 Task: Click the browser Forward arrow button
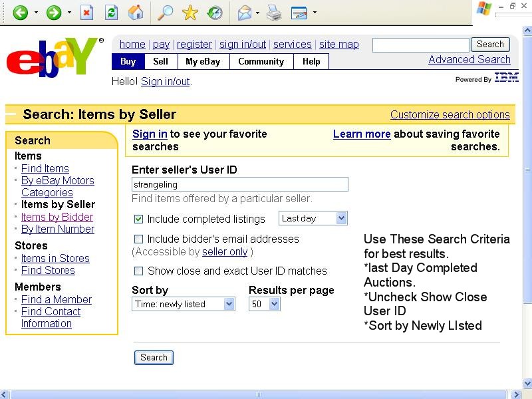click(x=54, y=13)
